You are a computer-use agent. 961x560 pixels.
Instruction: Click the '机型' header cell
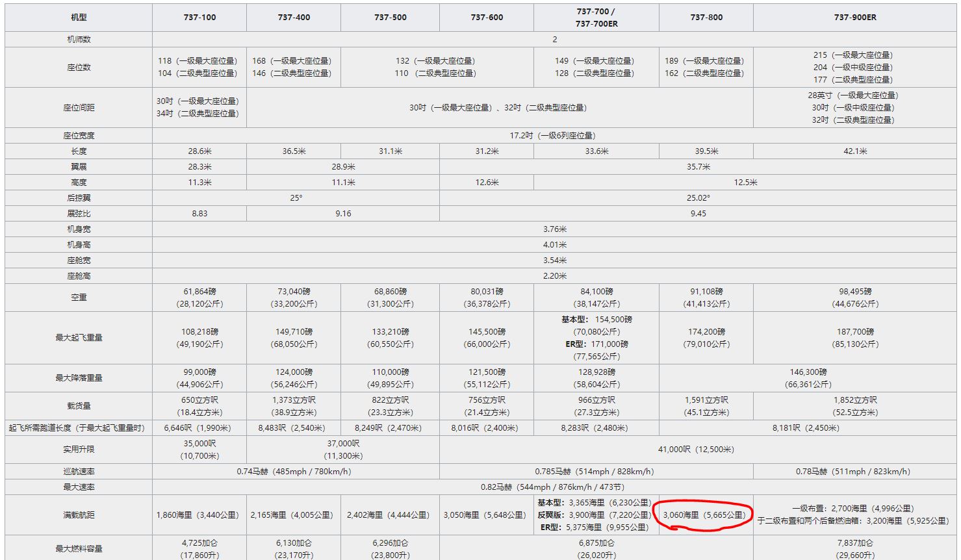79,18
